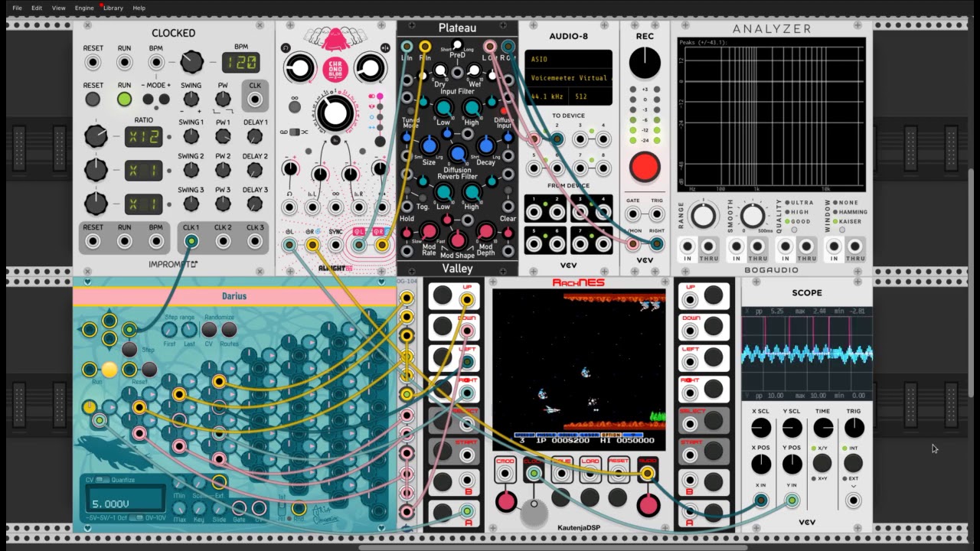Click the X12 ratio display on Clocked
The width and height of the screenshot is (980, 551).
143,137
